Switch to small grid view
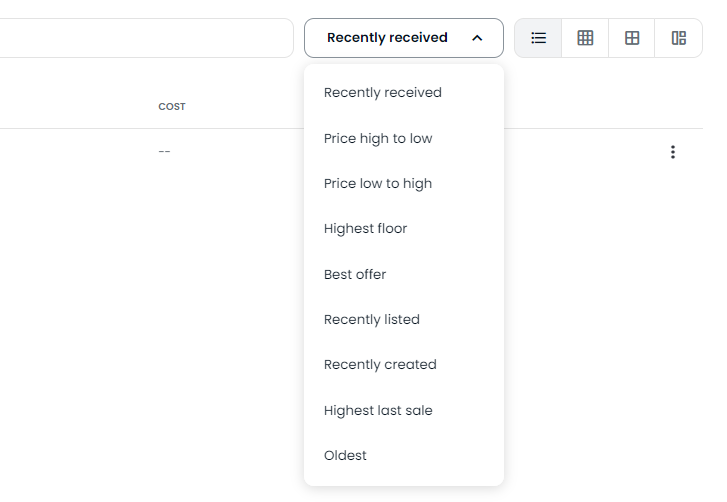Viewport: 727px width, 502px height. (x=585, y=38)
